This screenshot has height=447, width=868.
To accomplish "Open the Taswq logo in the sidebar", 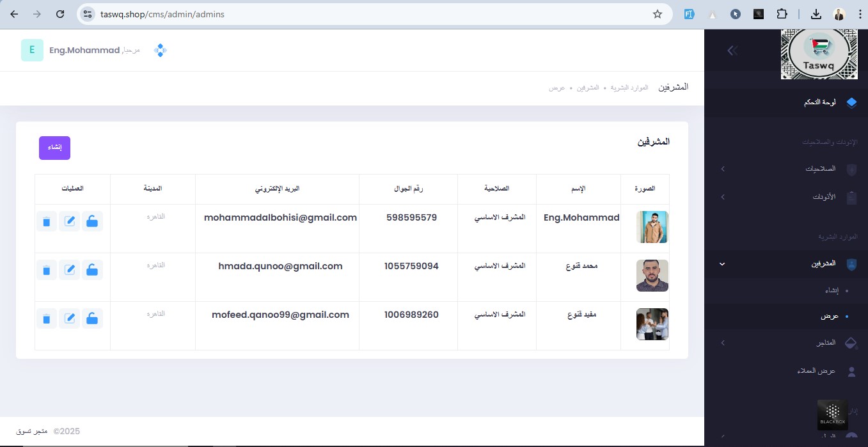I will [819, 54].
